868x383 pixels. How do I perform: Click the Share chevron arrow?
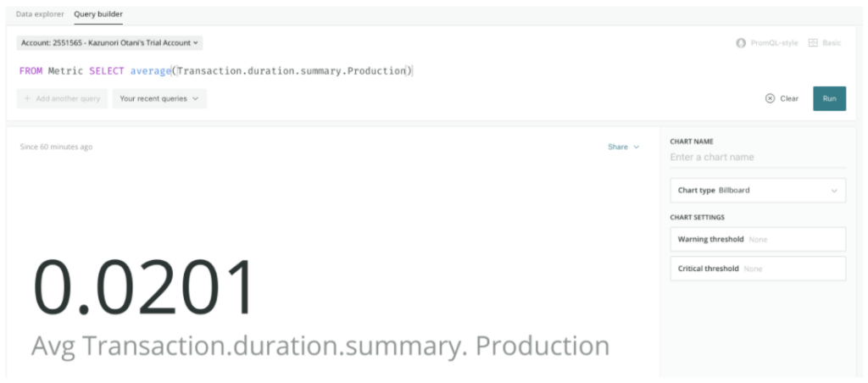(x=636, y=147)
